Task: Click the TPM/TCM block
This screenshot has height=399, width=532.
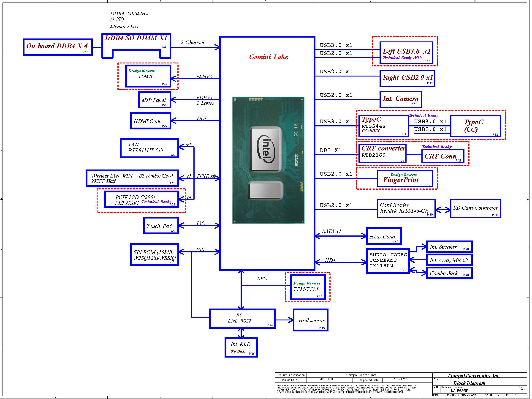Action: coord(308,287)
